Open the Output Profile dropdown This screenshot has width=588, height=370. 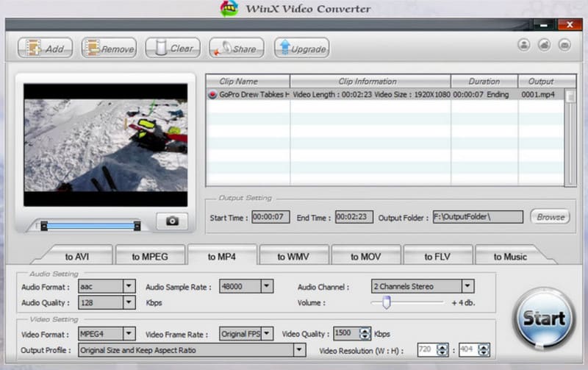(299, 351)
